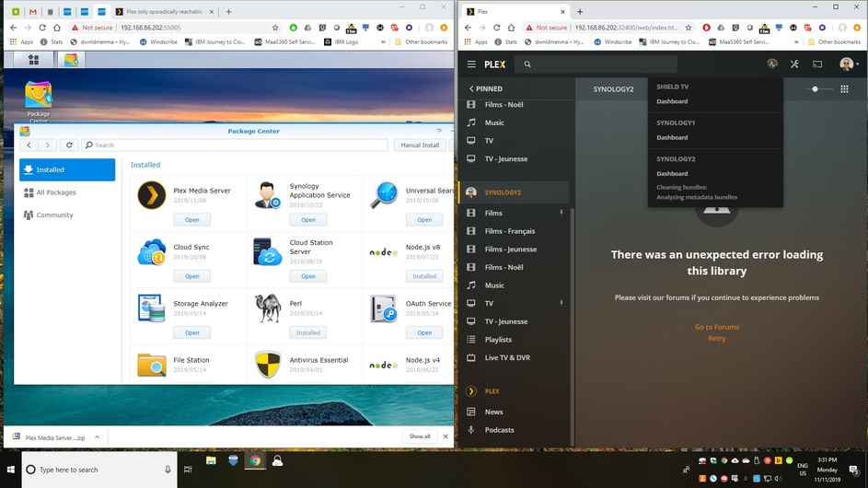868x488 pixels.
Task: Switch Plex library to grid view
Action: click(x=844, y=88)
